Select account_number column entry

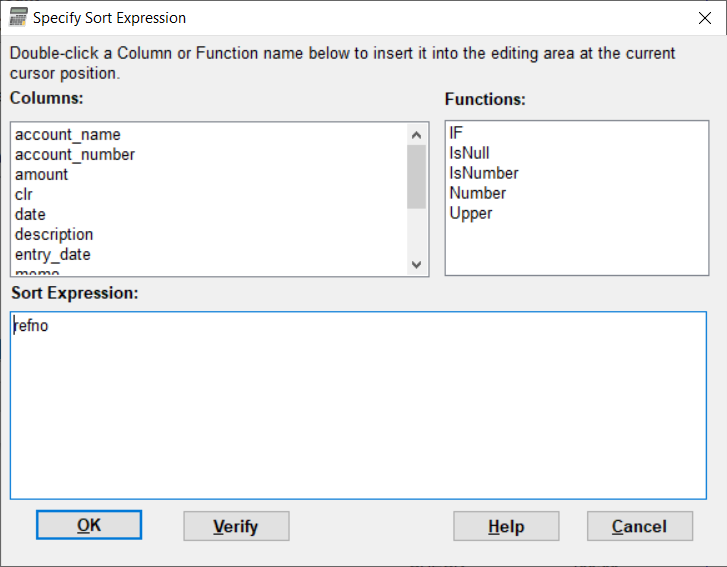pos(75,154)
